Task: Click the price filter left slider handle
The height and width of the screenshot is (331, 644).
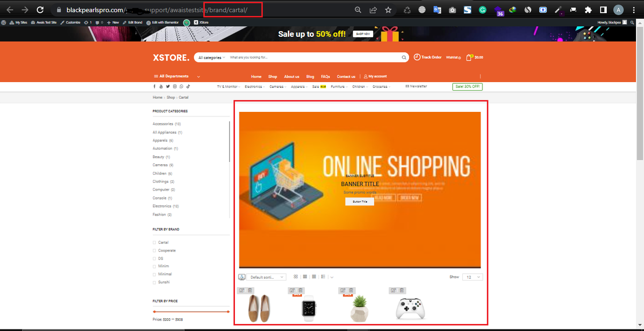Action: (153, 312)
